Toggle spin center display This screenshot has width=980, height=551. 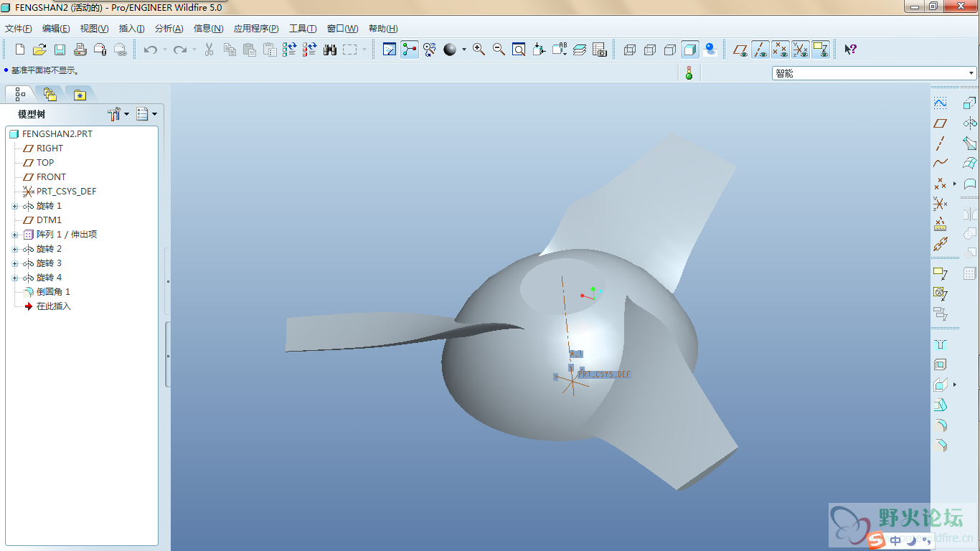pyautogui.click(x=410, y=50)
